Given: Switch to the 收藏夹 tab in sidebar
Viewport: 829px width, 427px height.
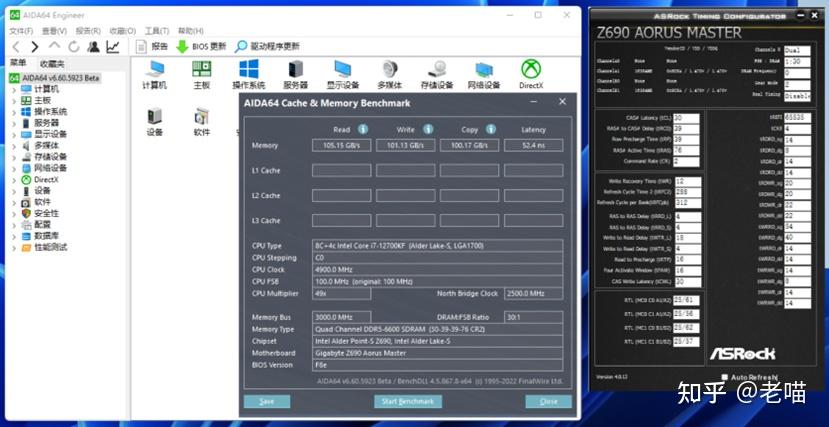Looking at the screenshot, I should (52, 64).
